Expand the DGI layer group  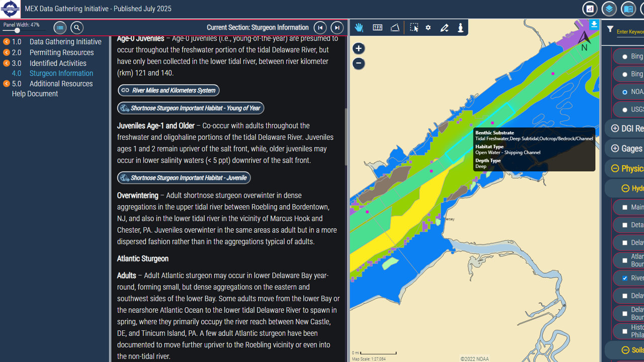[x=615, y=128]
